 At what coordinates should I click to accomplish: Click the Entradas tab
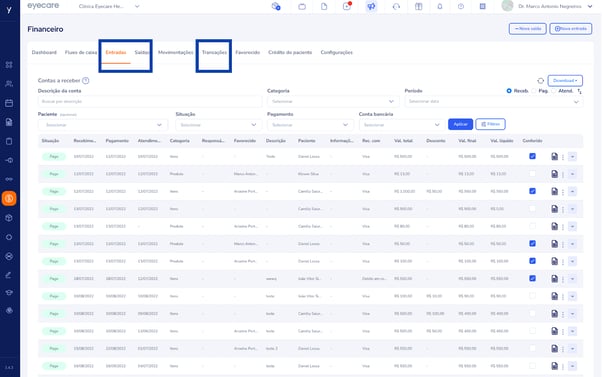tap(116, 52)
